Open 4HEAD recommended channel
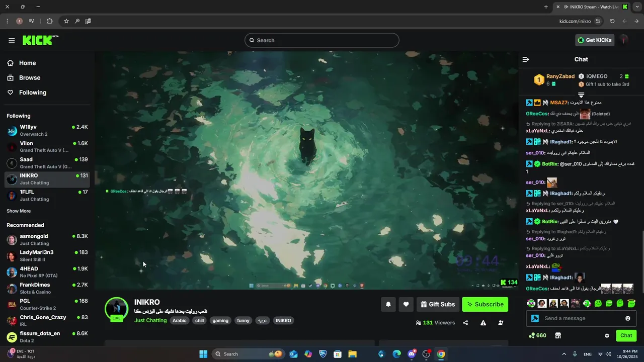The width and height of the screenshot is (644, 362). pyautogui.click(x=47, y=272)
